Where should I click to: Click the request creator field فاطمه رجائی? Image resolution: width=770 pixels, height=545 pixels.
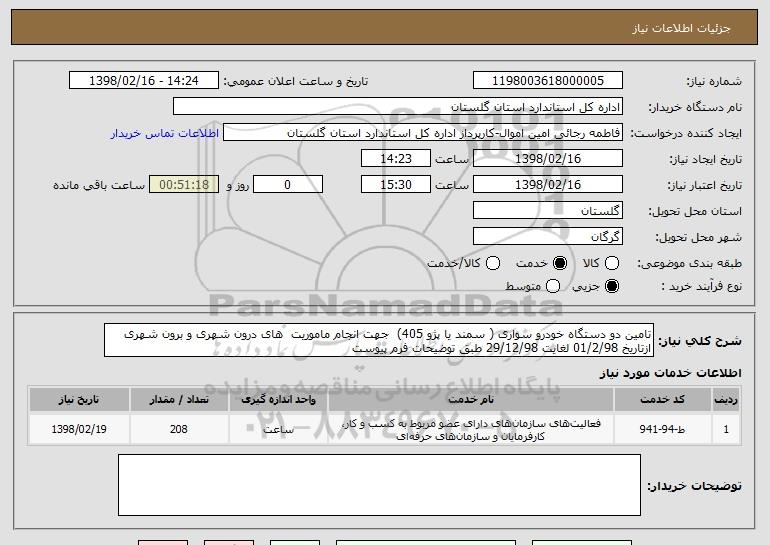pyautogui.click(x=423, y=133)
